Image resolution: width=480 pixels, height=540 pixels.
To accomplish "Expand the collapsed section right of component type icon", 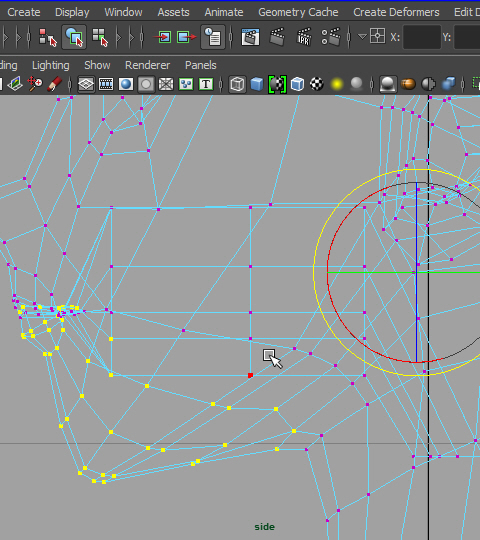I will point(119,37).
